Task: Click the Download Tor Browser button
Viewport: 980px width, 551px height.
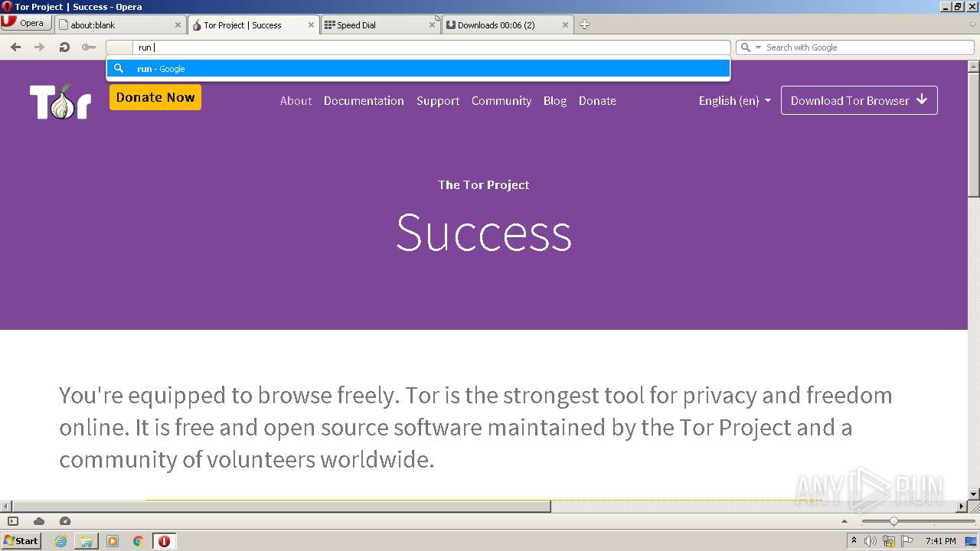Action: [x=859, y=100]
